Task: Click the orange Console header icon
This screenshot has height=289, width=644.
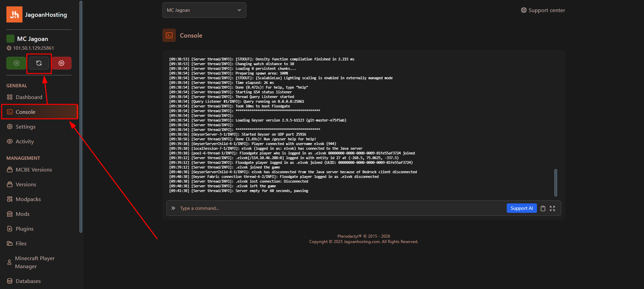Action: [169, 35]
